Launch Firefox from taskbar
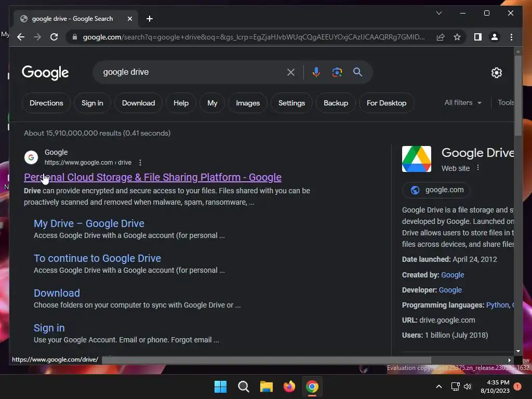Screen dimensions: 532x399 289,387
